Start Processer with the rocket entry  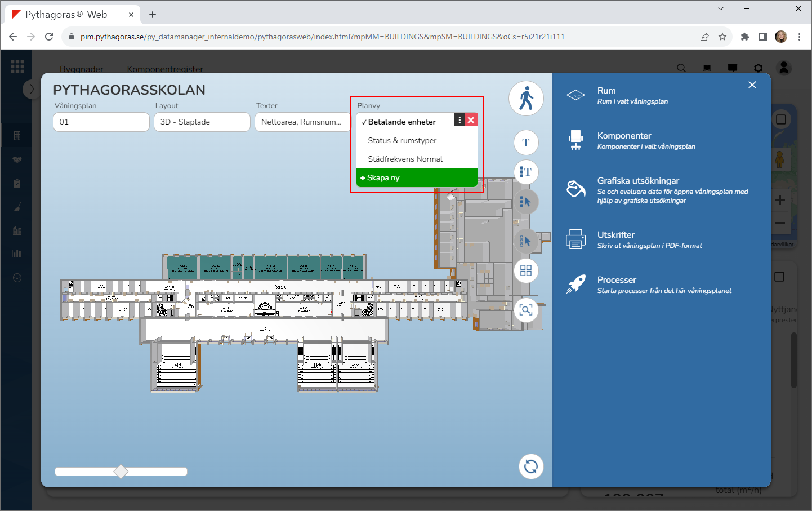tap(617, 285)
